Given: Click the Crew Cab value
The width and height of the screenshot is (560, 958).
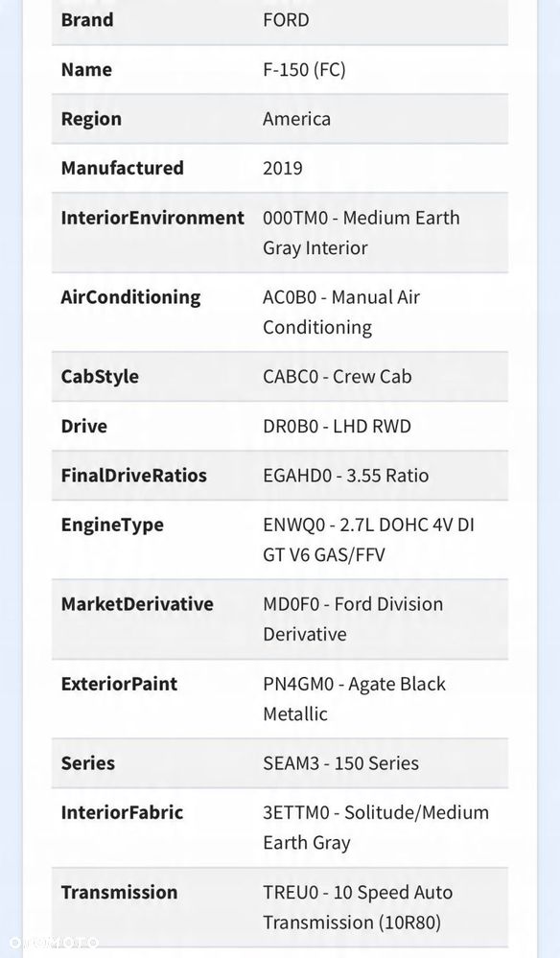Looking at the screenshot, I should (338, 376).
